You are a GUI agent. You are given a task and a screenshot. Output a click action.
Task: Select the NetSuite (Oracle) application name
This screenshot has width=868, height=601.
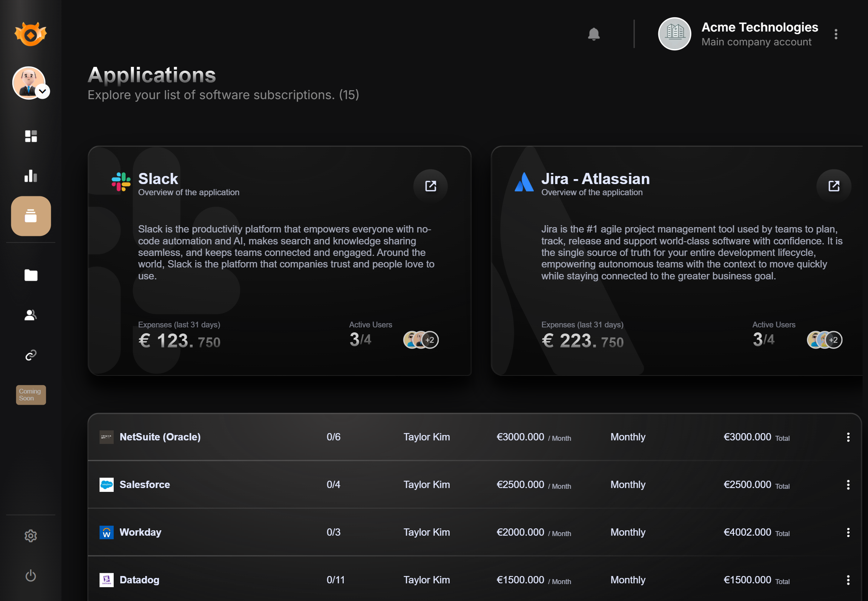[x=160, y=437]
